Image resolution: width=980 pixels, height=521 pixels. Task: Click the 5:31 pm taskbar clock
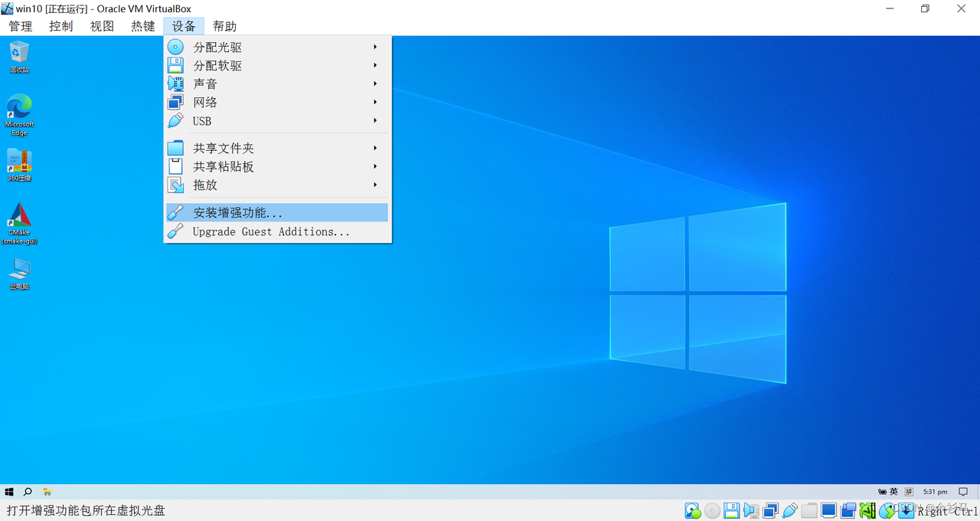(935, 492)
